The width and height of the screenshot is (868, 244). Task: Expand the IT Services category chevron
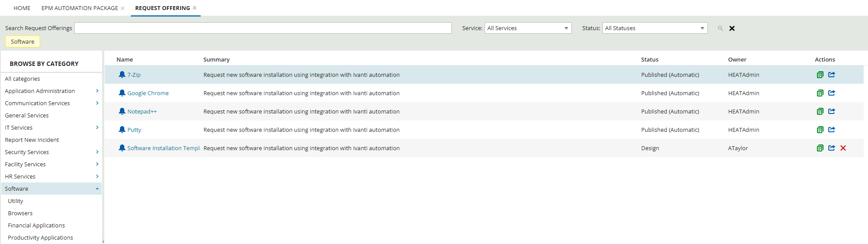point(97,127)
